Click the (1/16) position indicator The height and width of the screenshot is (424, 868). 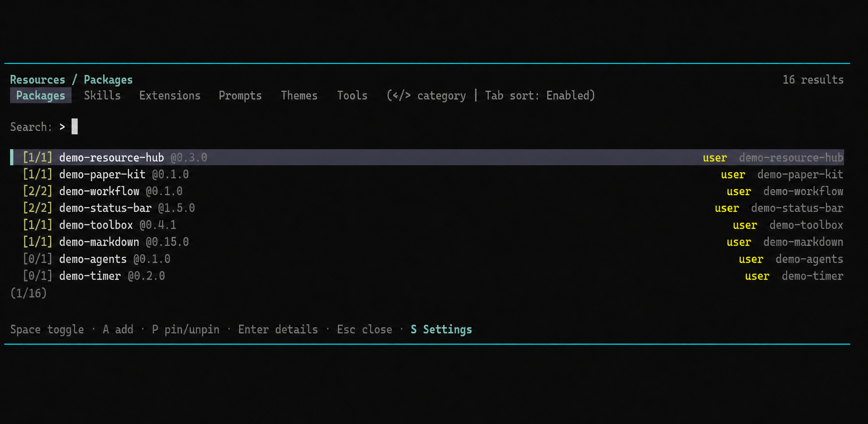(x=29, y=293)
